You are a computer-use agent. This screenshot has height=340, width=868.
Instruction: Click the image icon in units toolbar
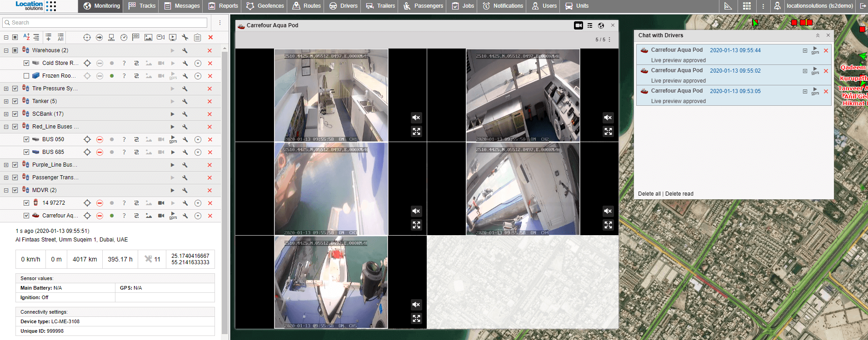point(148,37)
